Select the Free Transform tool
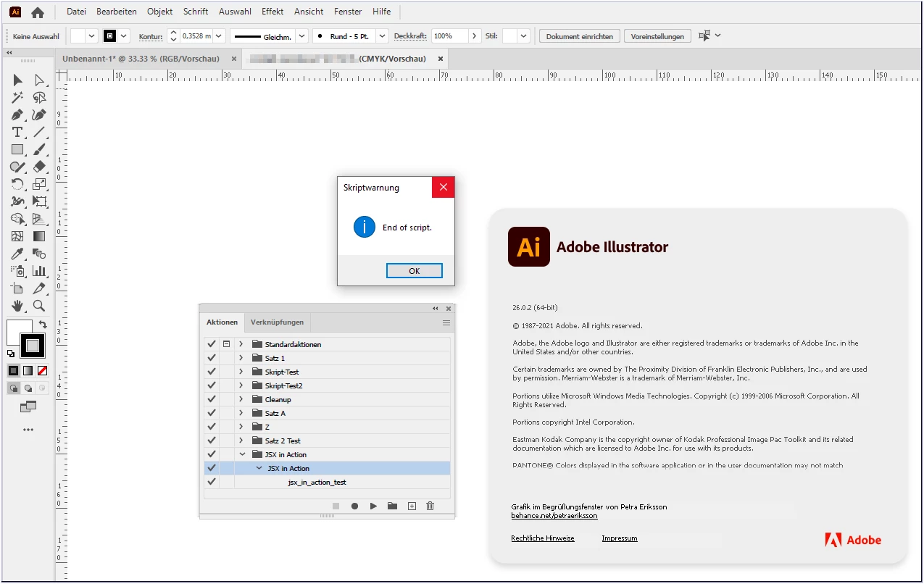 [x=39, y=201]
